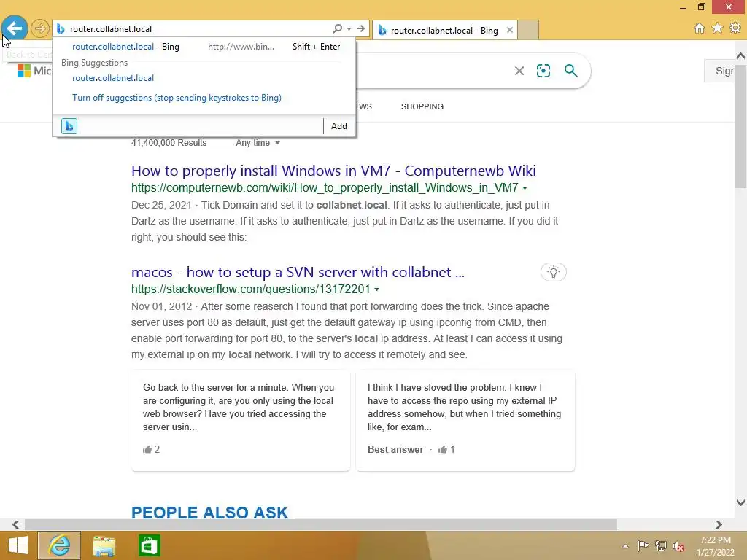The height and width of the screenshot is (560, 747).
Task: Clear the Bing search box
Action: 519,71
